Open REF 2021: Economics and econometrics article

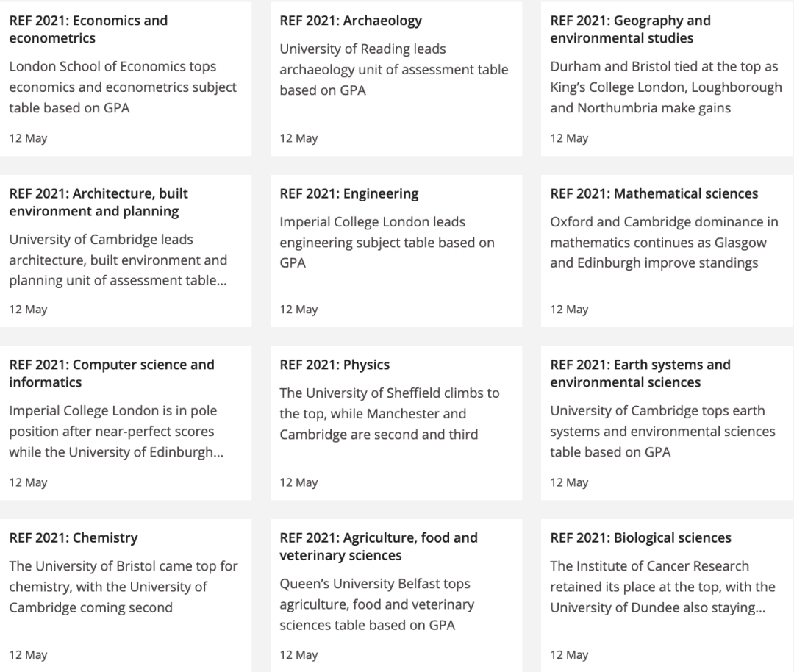point(89,29)
